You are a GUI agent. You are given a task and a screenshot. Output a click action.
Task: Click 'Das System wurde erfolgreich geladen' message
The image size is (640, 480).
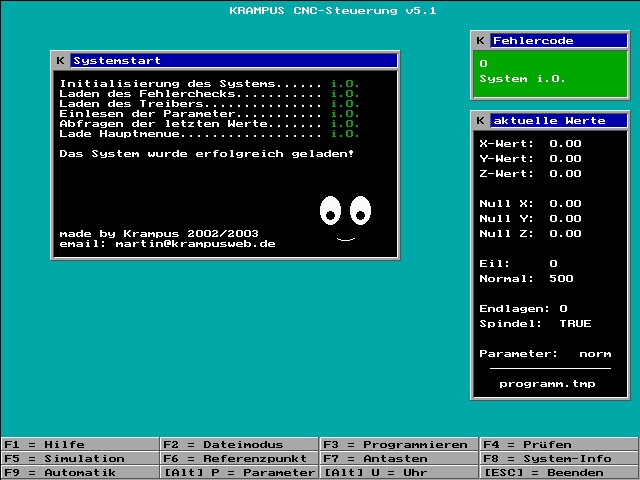207,154
